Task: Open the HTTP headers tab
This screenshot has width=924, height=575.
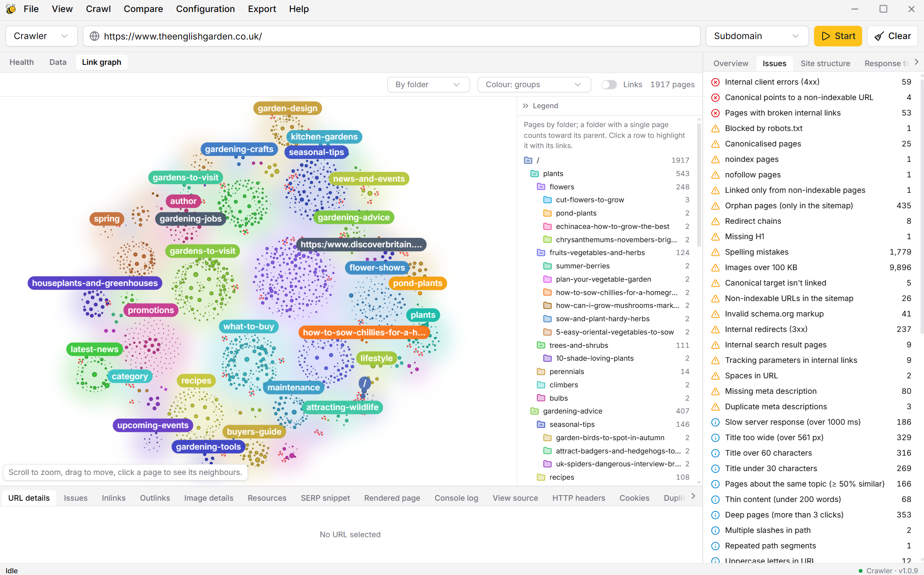Action: (578, 498)
